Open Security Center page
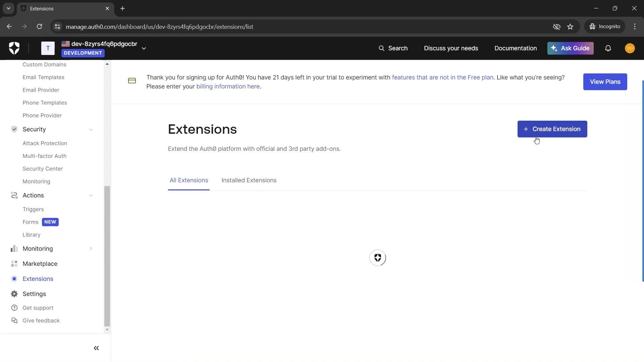644x362 pixels. point(43,169)
